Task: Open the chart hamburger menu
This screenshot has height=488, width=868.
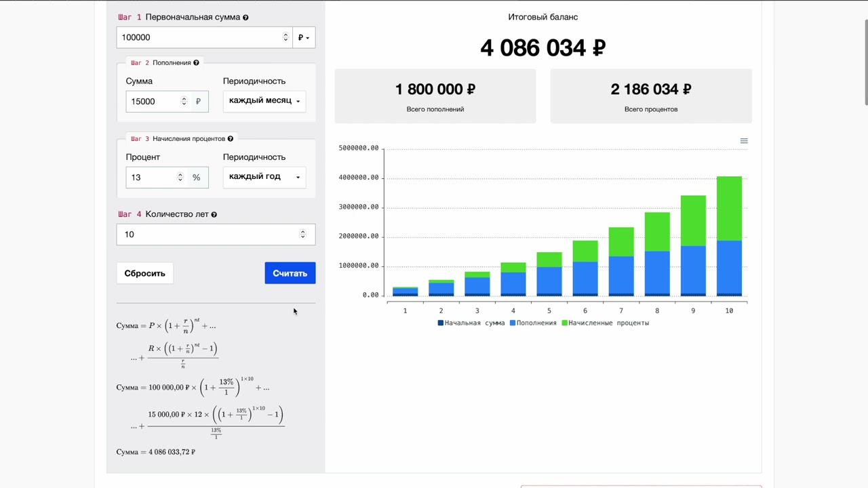Action: (744, 141)
